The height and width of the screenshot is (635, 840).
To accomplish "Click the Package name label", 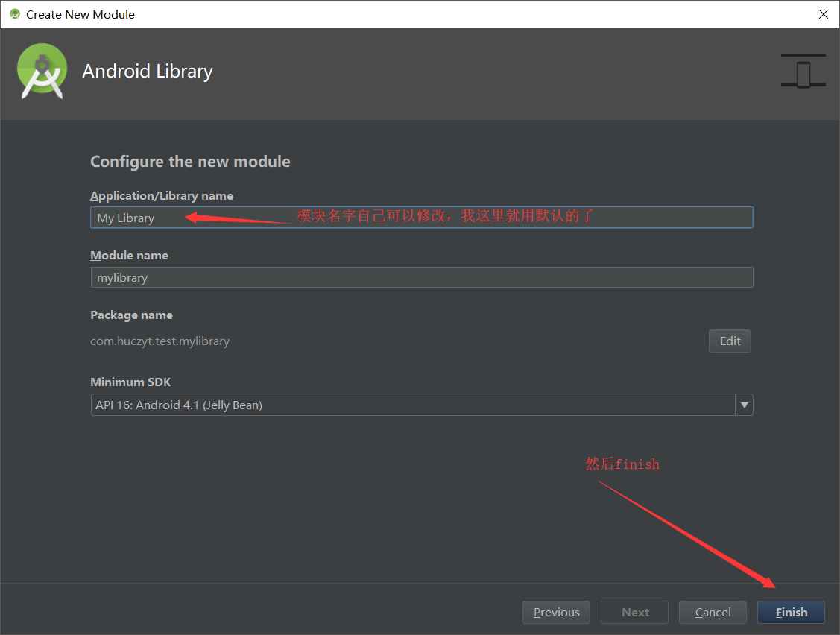I will coord(131,315).
